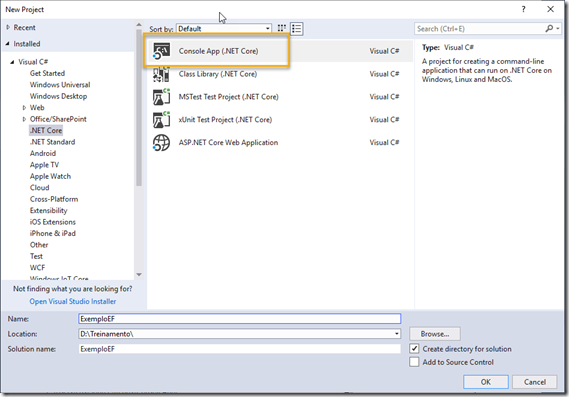
Task: Select the WCF category
Action: (x=37, y=267)
